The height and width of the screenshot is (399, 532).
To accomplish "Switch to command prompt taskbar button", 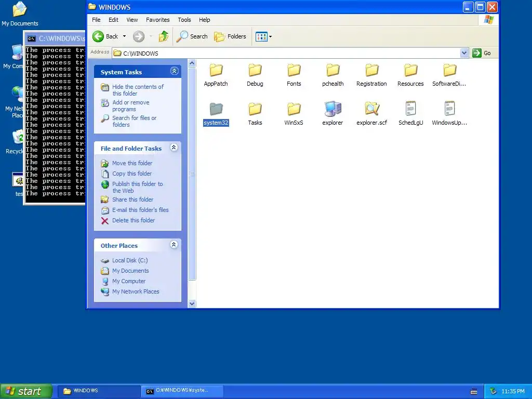I will coord(182,391).
